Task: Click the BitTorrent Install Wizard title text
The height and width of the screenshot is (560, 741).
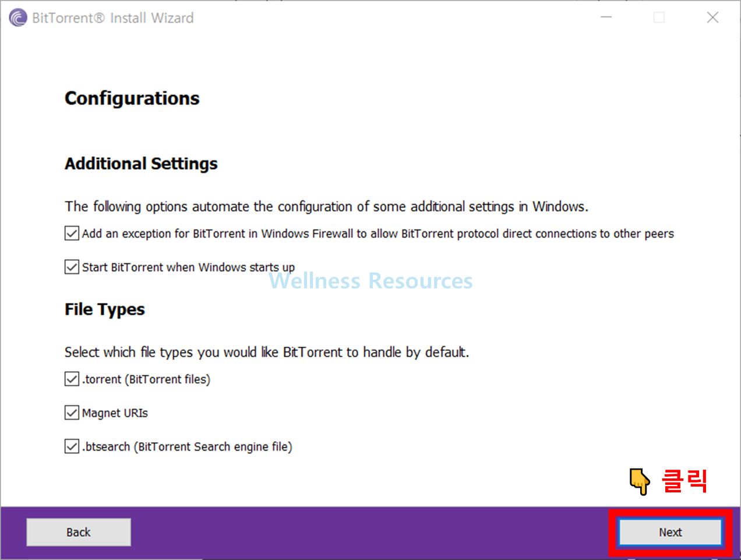Action: coord(113,18)
